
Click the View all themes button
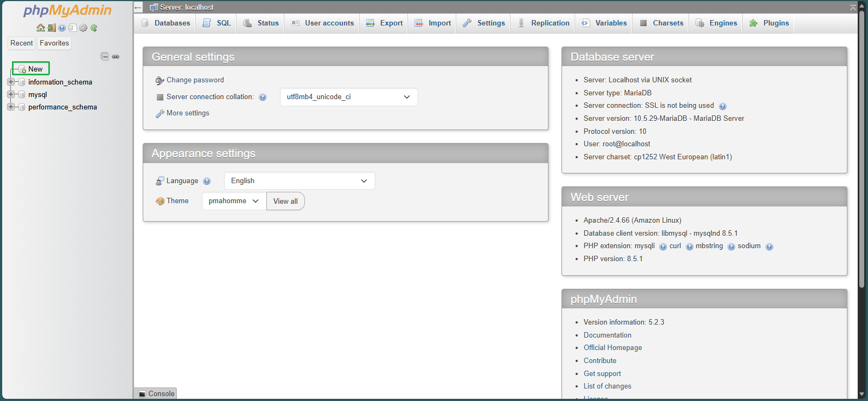pyautogui.click(x=285, y=201)
